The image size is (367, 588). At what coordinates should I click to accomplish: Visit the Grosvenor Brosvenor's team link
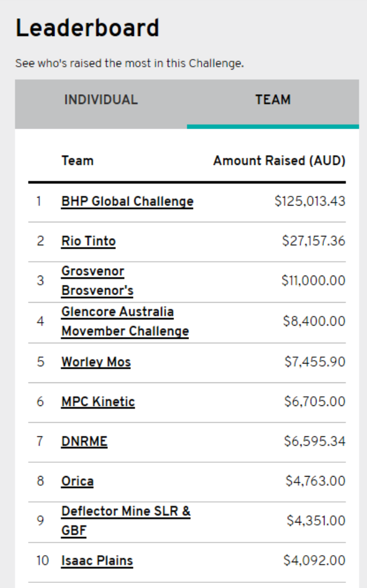click(x=98, y=281)
